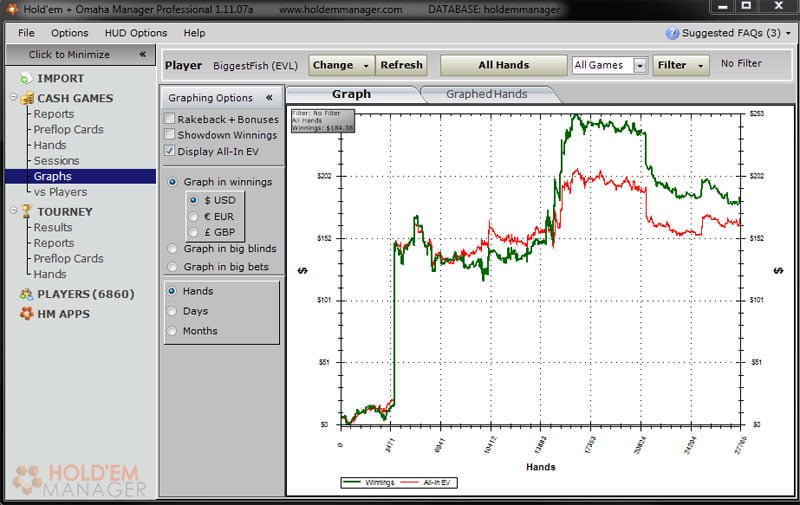Select Months x-axis radio button
This screenshot has width=800, height=505.
pyautogui.click(x=171, y=331)
